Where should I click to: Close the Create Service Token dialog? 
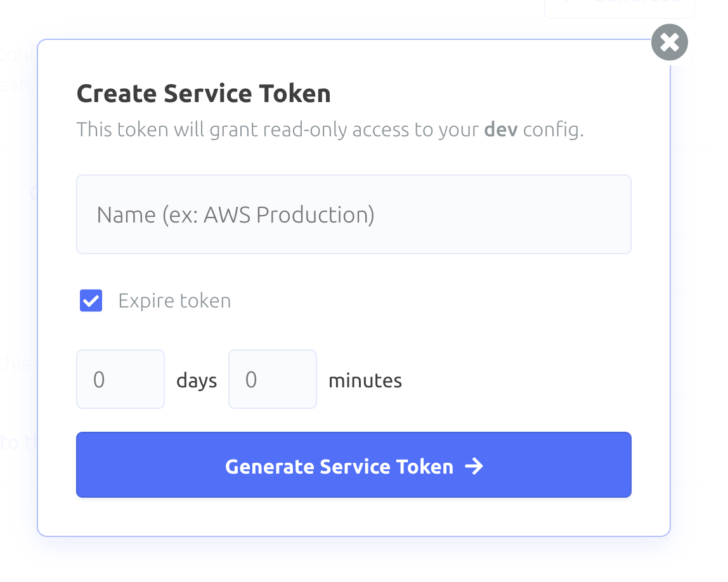coord(669,42)
